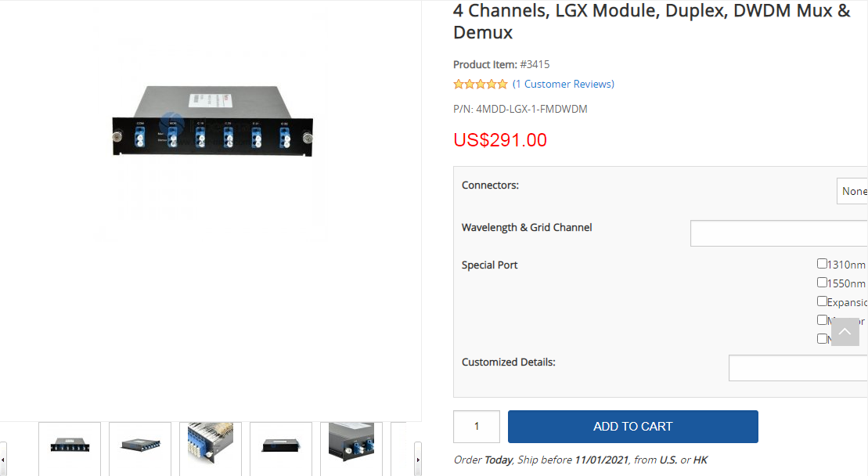Show the third thumbnail with fiber close-up
This screenshot has width=868, height=476.
tap(211, 447)
